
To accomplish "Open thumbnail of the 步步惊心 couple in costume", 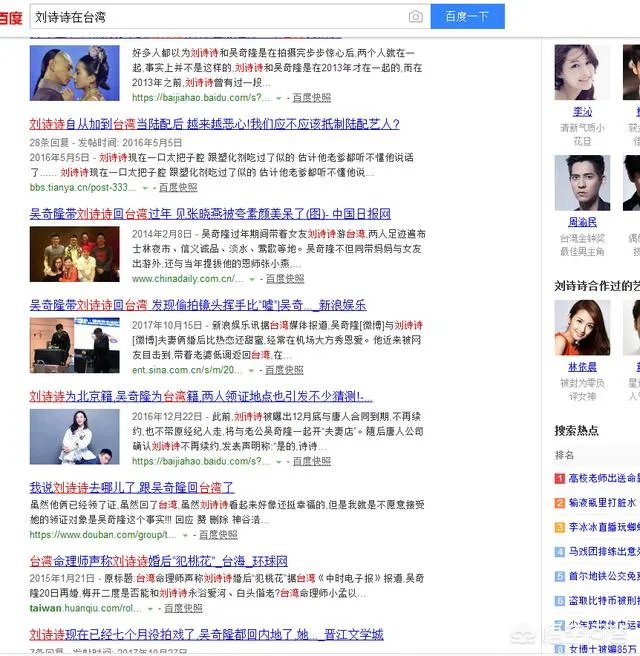I will (74, 73).
